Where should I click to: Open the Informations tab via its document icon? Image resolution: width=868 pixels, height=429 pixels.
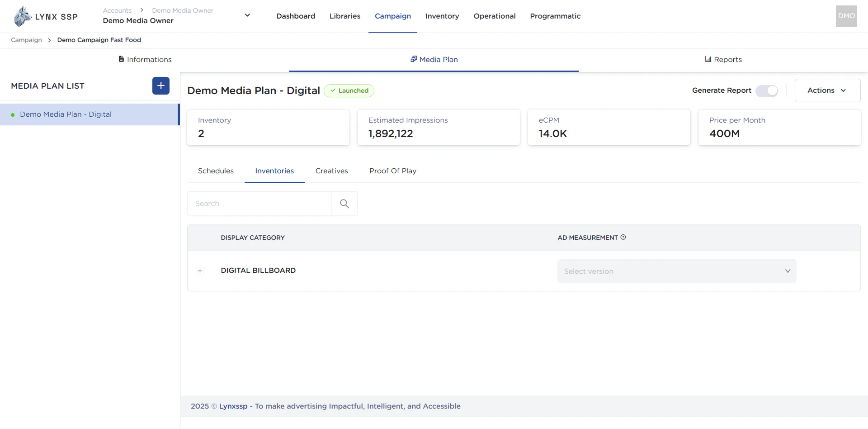pos(121,59)
